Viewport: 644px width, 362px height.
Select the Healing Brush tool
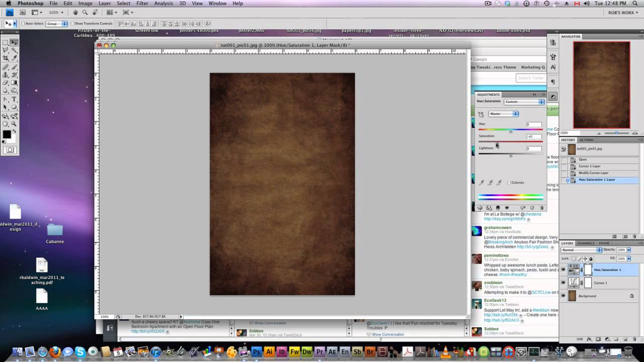6,67
